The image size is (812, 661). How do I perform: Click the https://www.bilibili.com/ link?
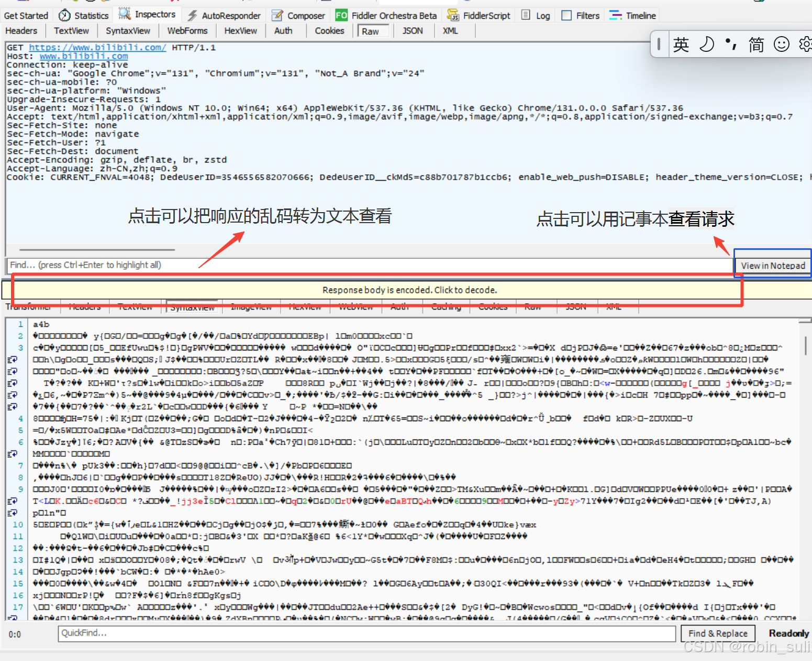(x=97, y=48)
